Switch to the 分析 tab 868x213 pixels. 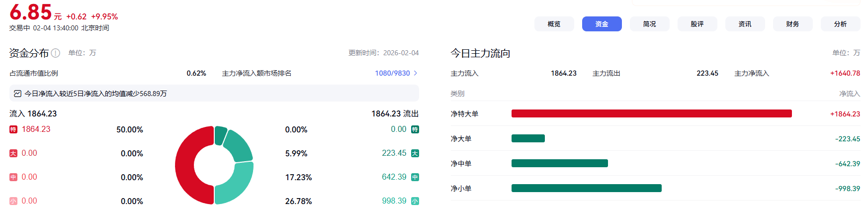840,24
